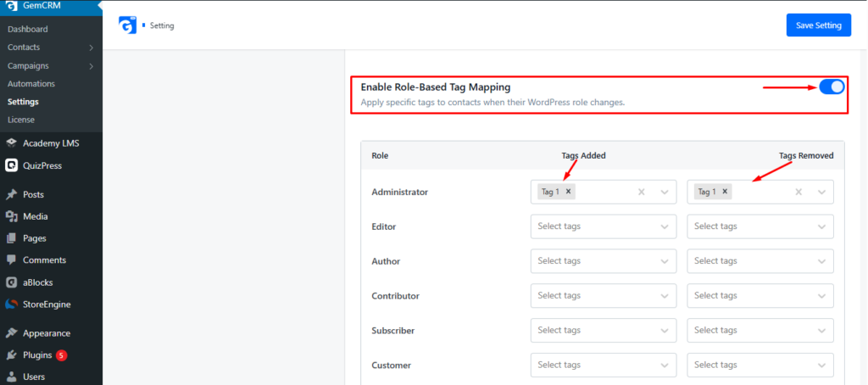Click the Tags Added column header

tap(583, 156)
